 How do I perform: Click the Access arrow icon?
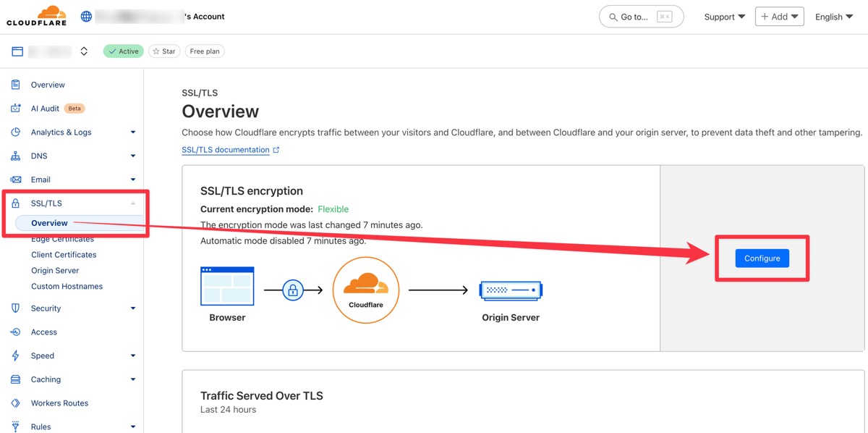[15, 332]
